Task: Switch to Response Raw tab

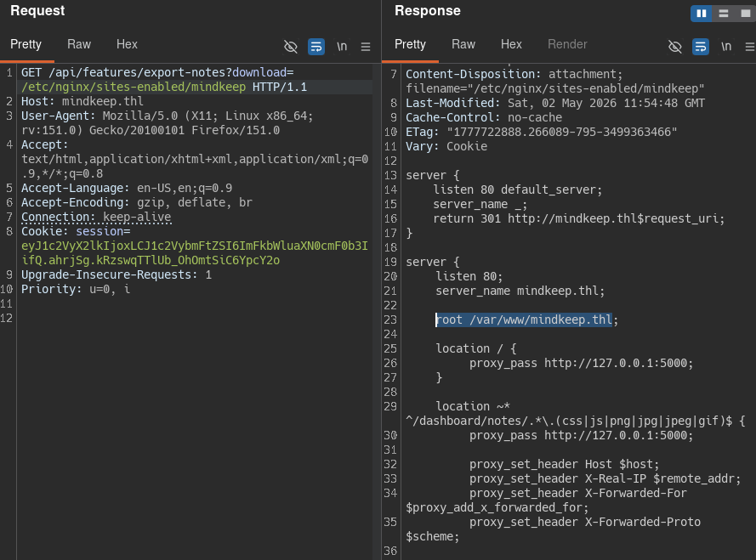Action: (x=463, y=44)
